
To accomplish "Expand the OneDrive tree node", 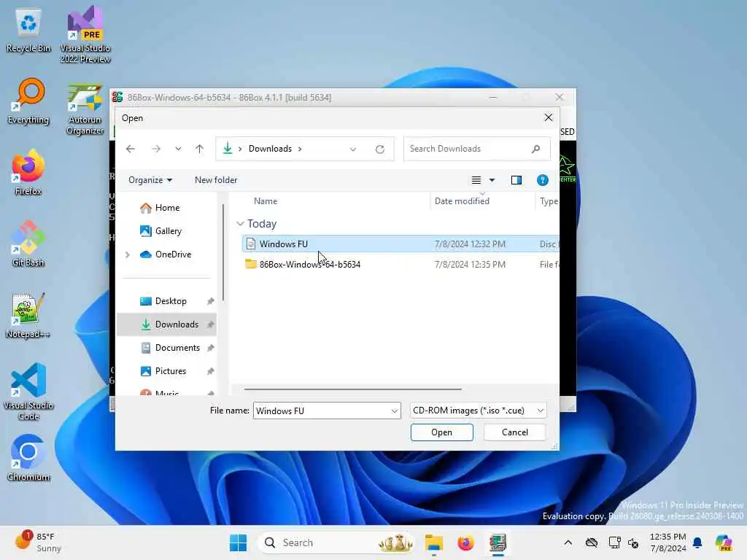I will tap(128, 254).
